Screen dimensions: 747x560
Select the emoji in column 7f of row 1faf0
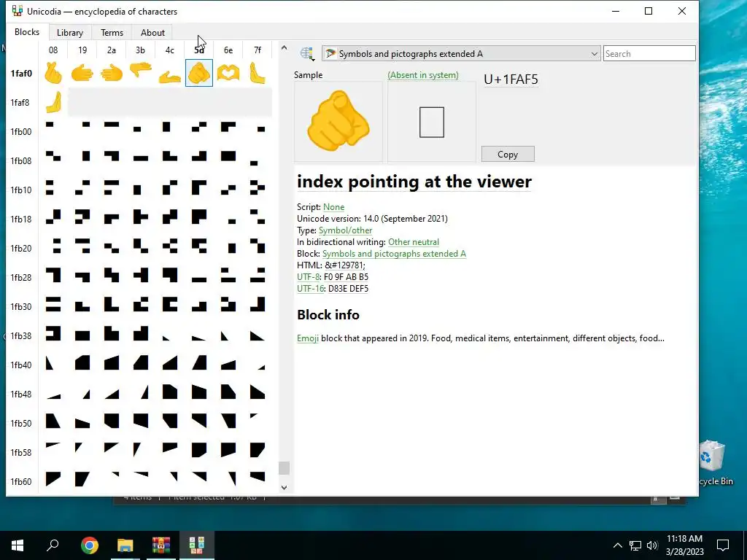pos(258,73)
